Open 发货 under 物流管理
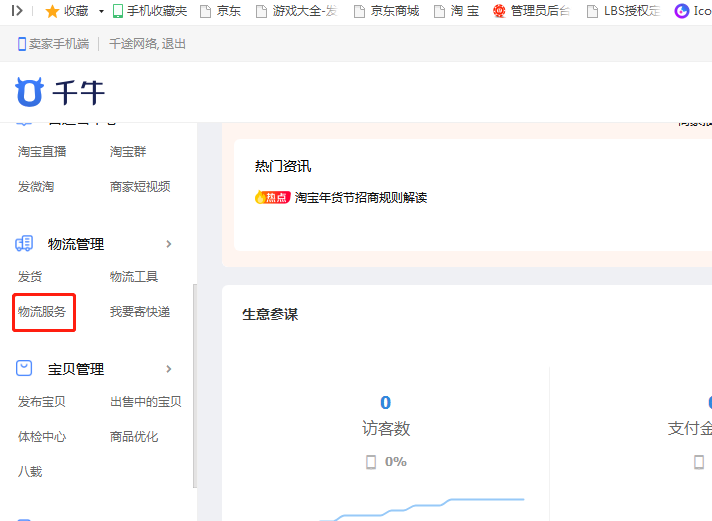Screen dimensions: 712x521 coord(30,276)
